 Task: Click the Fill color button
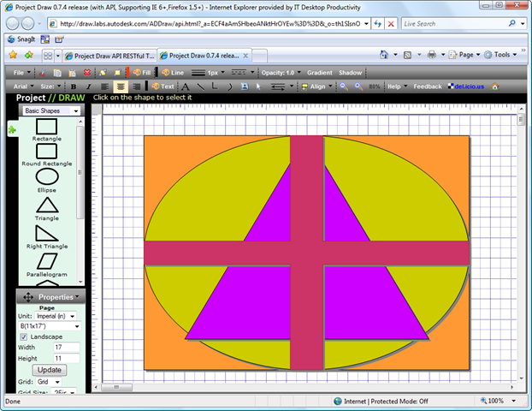(x=141, y=73)
